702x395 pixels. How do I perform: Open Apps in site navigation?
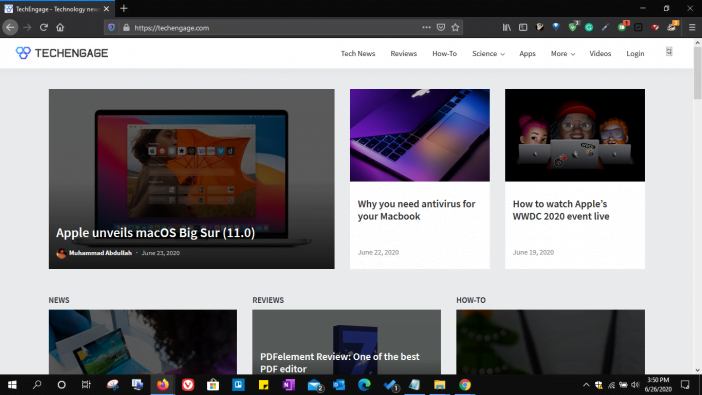tap(527, 53)
